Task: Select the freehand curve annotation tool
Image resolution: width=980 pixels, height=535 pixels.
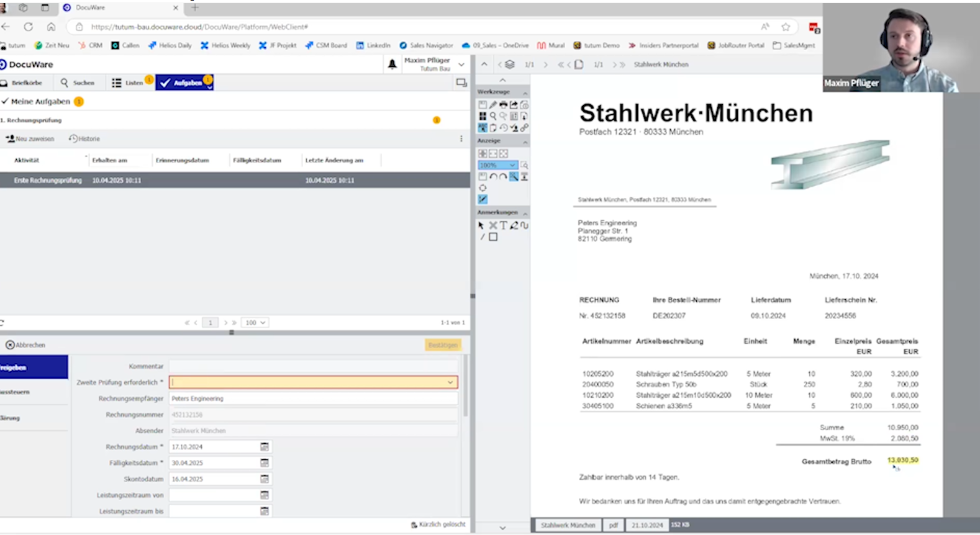Action: (524, 225)
